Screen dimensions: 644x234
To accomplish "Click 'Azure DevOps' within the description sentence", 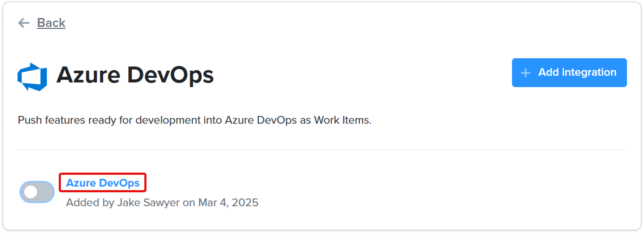I will tap(261, 120).
